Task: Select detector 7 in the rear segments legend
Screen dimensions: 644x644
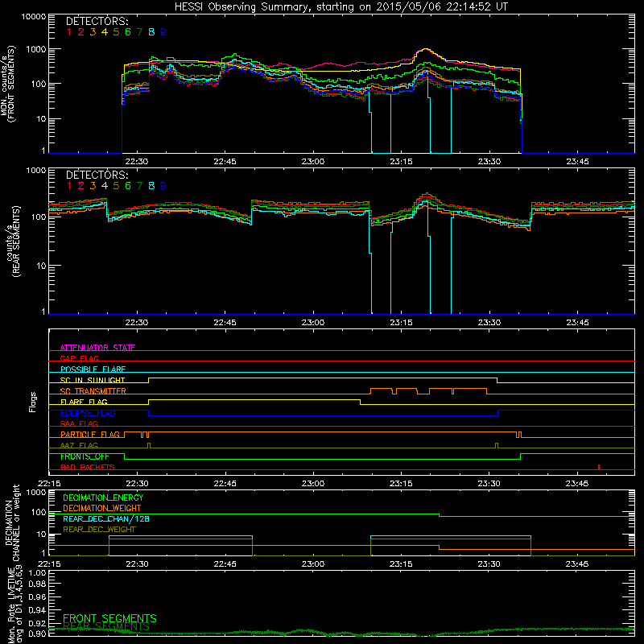Action: pos(139,186)
